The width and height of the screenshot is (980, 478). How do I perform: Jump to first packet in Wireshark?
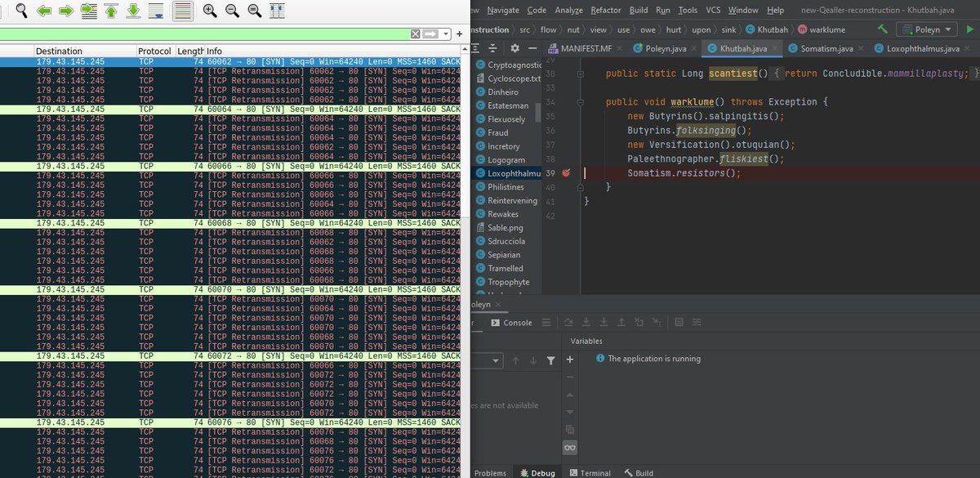110,11
